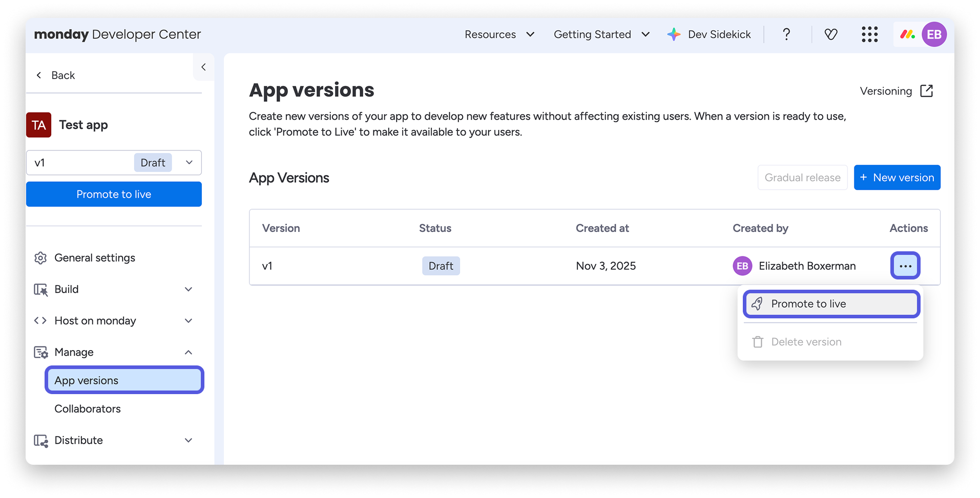Click the App versions page heading

pos(311,90)
